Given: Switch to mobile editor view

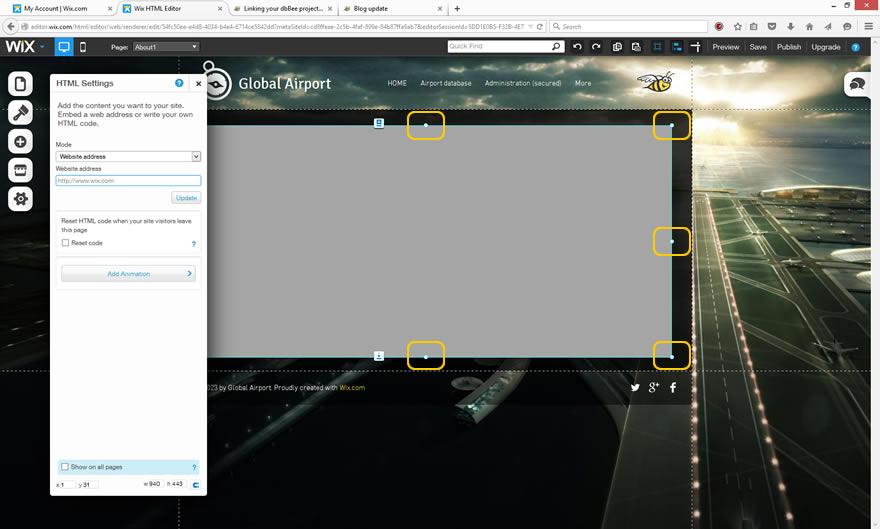Looking at the screenshot, I should 83,47.
